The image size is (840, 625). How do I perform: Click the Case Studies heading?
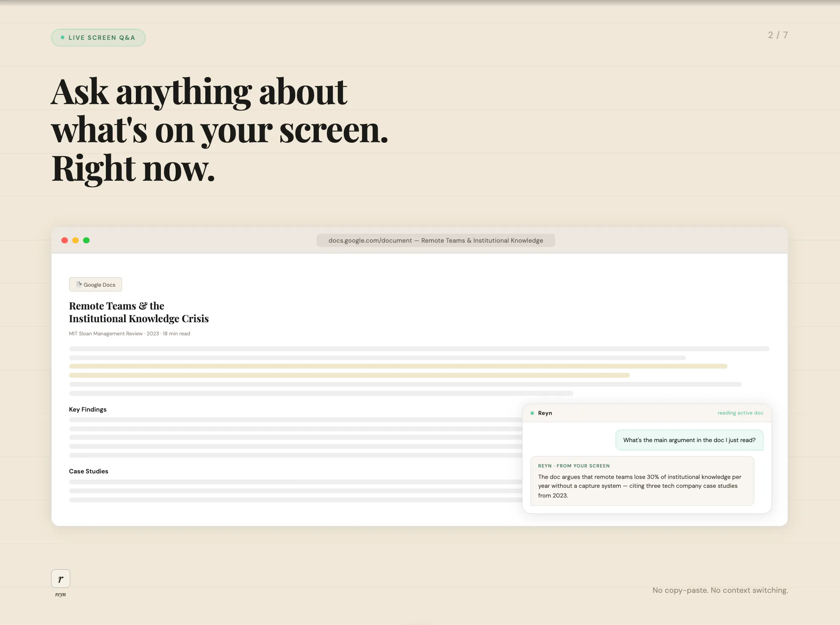88,471
